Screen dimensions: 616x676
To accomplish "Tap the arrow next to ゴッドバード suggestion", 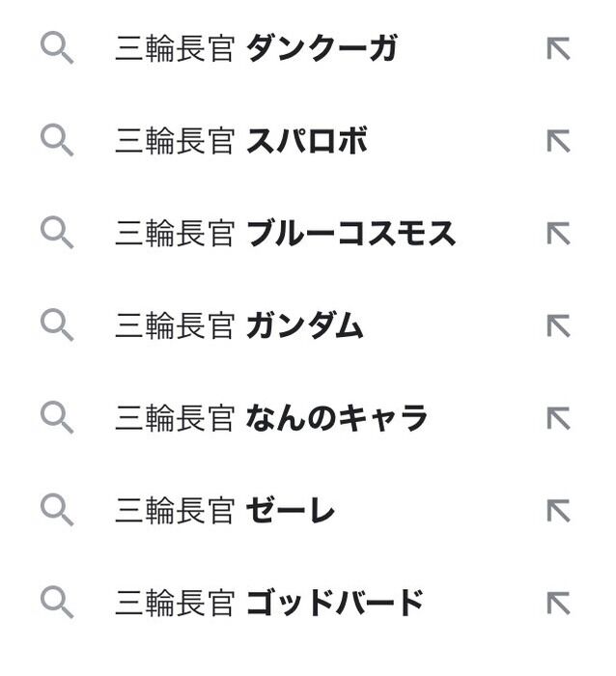I will click(558, 603).
